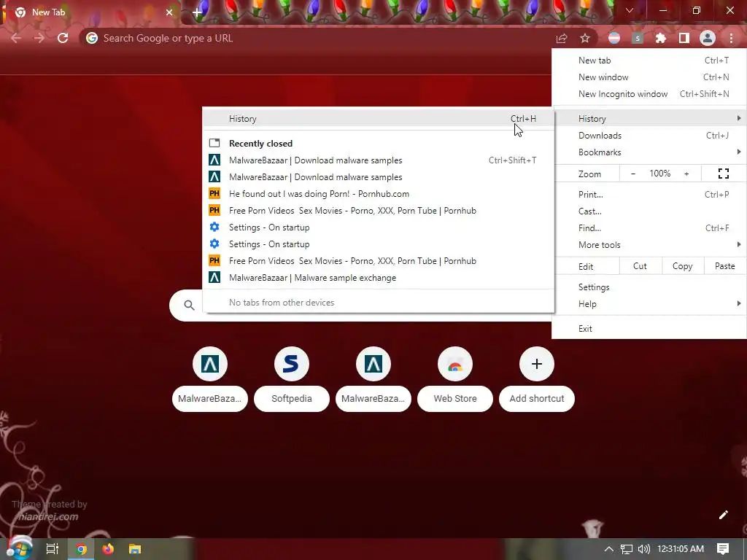Open the notification center icon
Screen dimensions: 747x560
(723, 549)
